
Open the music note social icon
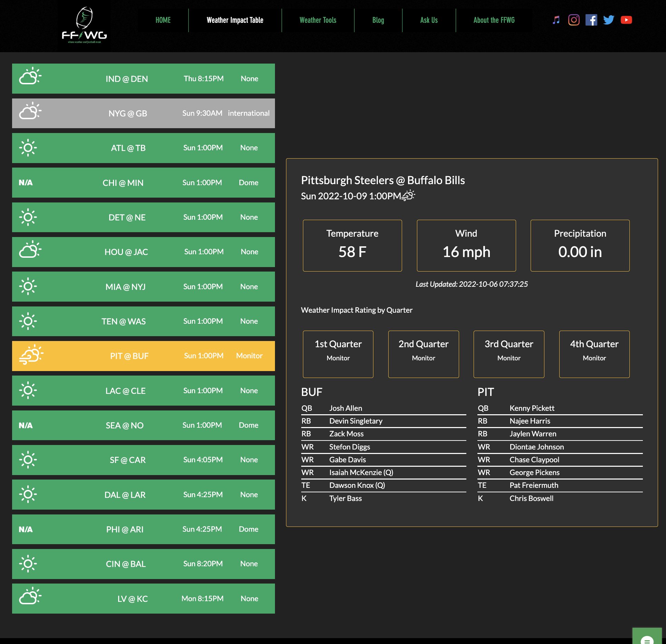(556, 20)
